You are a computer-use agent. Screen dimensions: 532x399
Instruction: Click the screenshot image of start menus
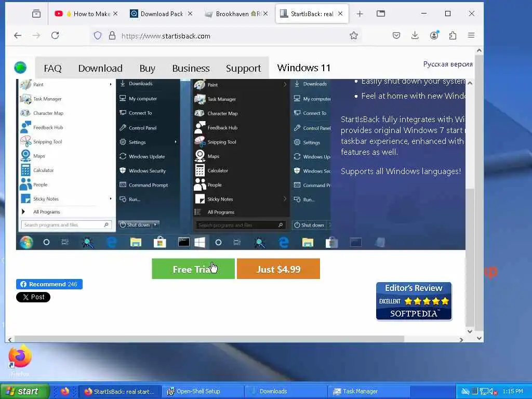(241, 165)
